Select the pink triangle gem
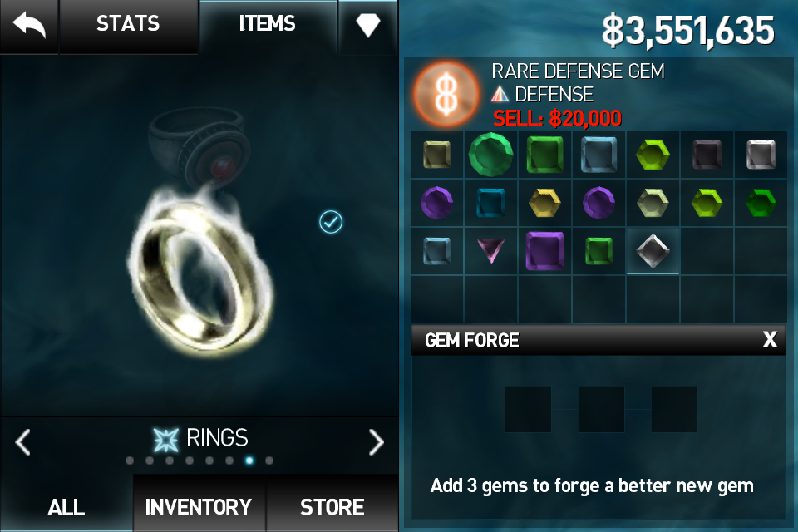Image resolution: width=798 pixels, height=532 pixels. (x=491, y=250)
